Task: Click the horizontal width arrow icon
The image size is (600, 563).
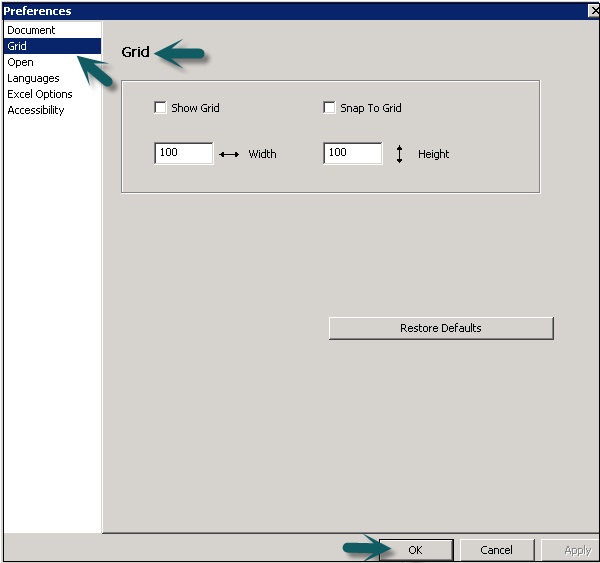Action: point(229,155)
